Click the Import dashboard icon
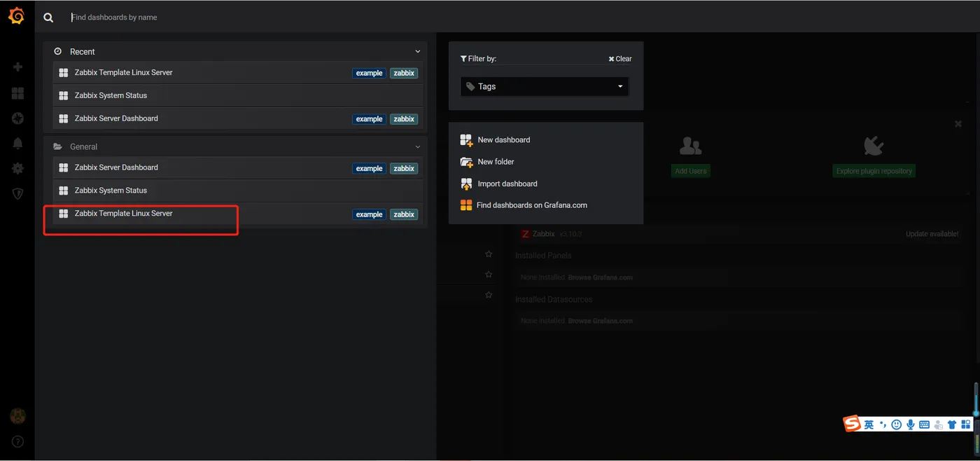 point(466,184)
